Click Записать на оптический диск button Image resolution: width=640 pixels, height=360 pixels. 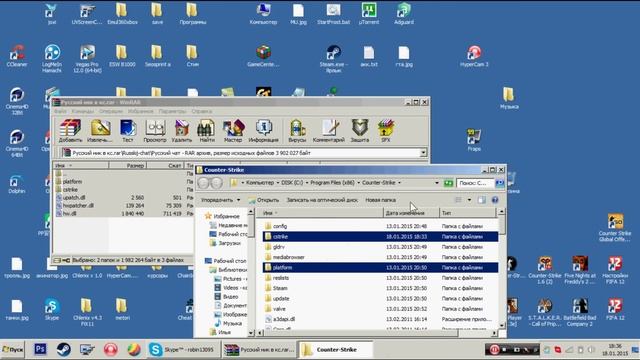[322, 200]
